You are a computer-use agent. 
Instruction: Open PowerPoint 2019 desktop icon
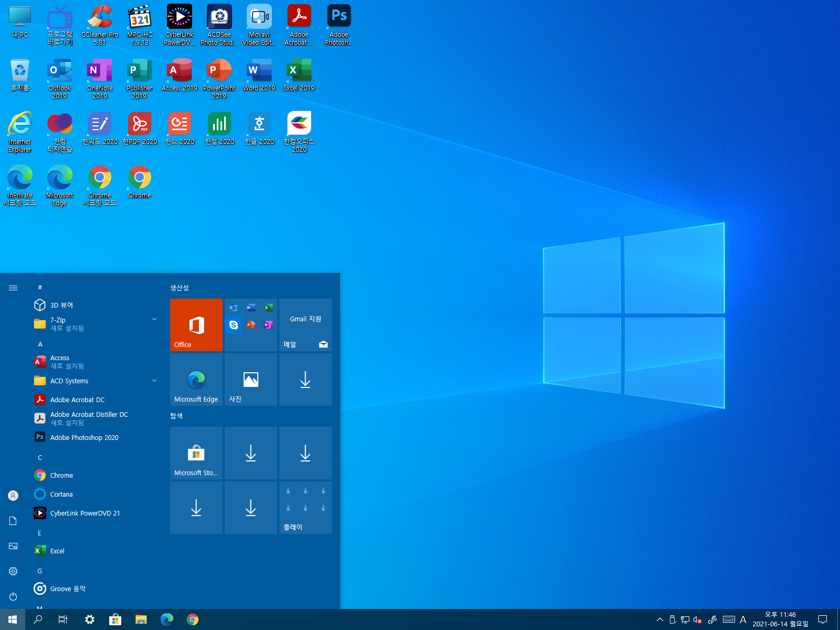(x=219, y=78)
